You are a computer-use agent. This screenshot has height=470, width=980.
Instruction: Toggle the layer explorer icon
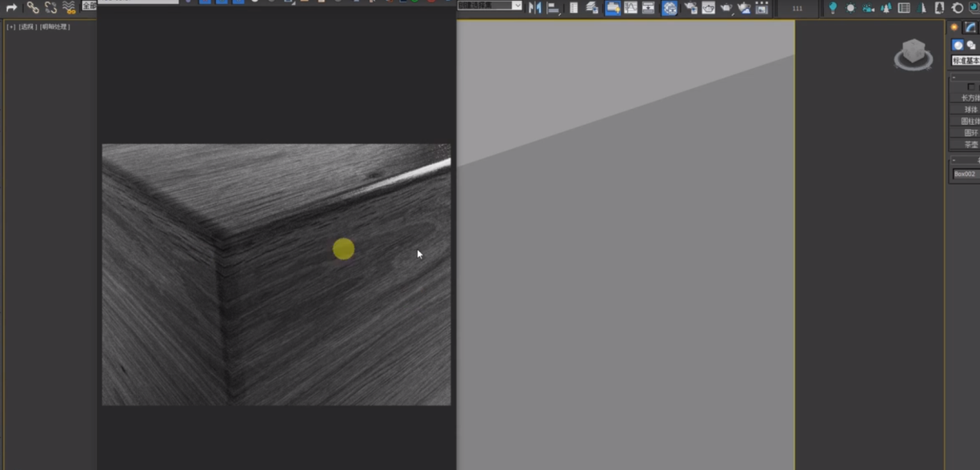coord(592,8)
